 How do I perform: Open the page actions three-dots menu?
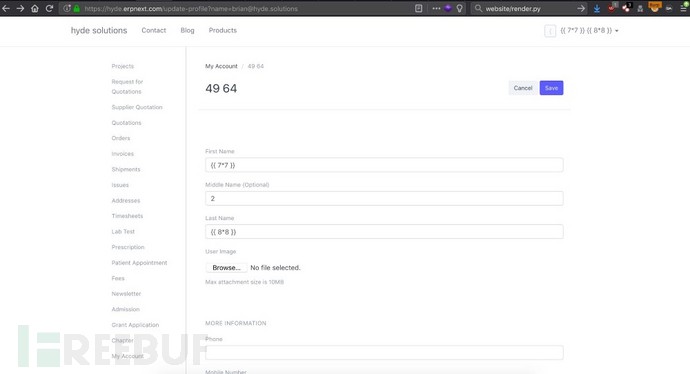436,8
